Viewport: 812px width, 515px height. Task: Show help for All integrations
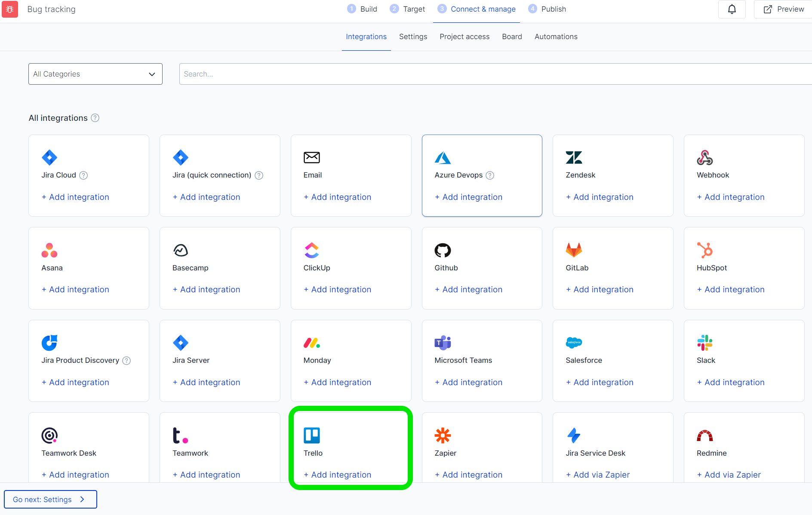click(95, 118)
